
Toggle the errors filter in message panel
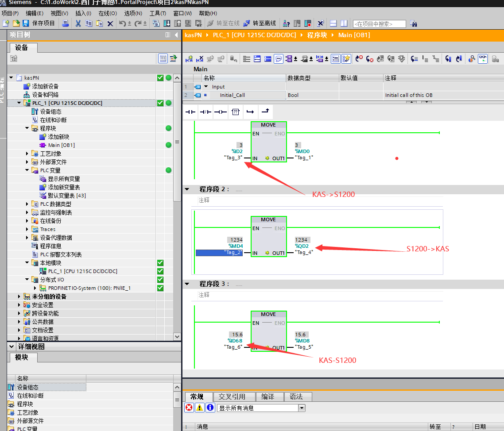pos(189,408)
